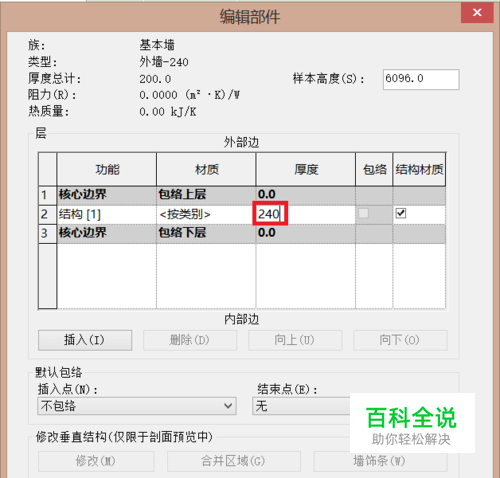Click the 0.0 thickness in row 3

point(305,233)
